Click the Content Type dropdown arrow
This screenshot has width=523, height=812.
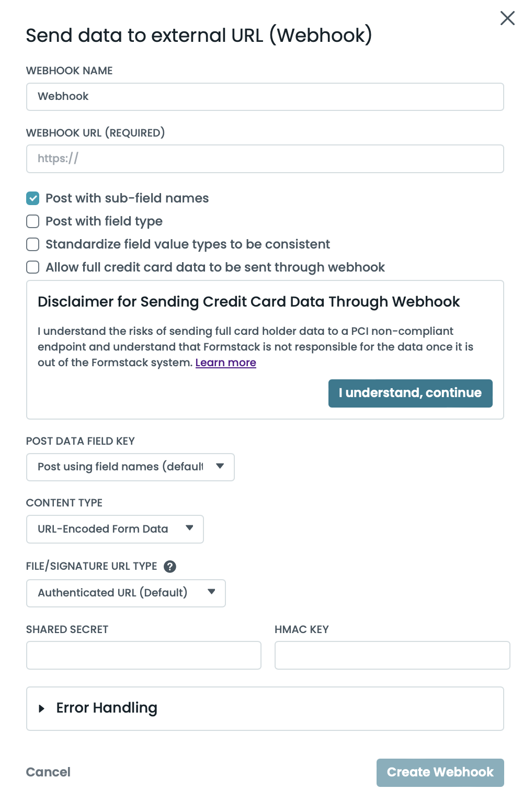(x=190, y=528)
